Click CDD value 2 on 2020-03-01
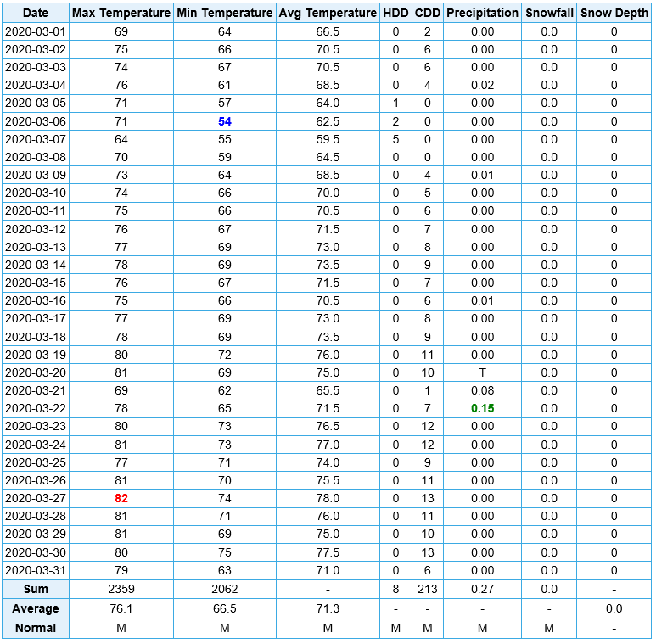This screenshot has width=656, height=644. [428, 31]
